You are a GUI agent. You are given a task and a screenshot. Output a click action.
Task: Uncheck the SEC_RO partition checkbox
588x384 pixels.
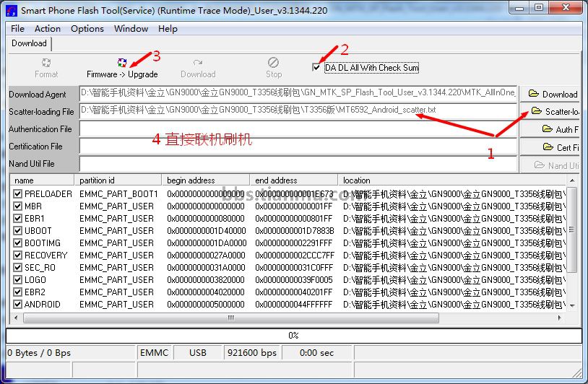coord(17,268)
